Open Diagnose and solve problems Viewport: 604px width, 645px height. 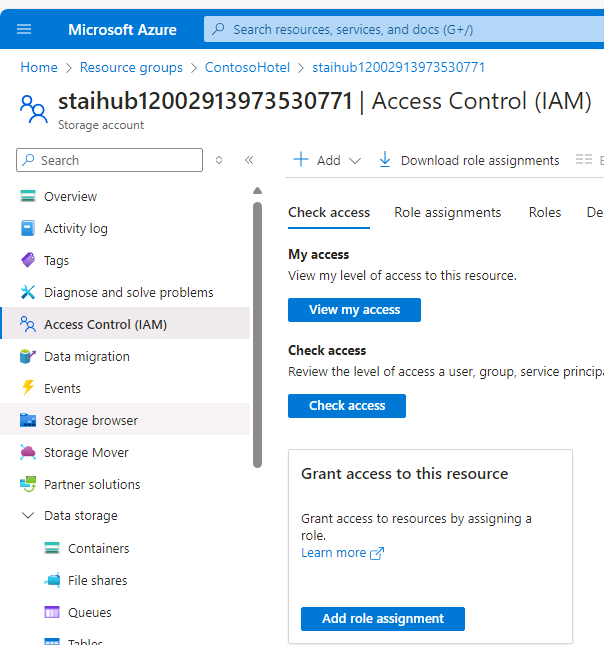pos(125,292)
